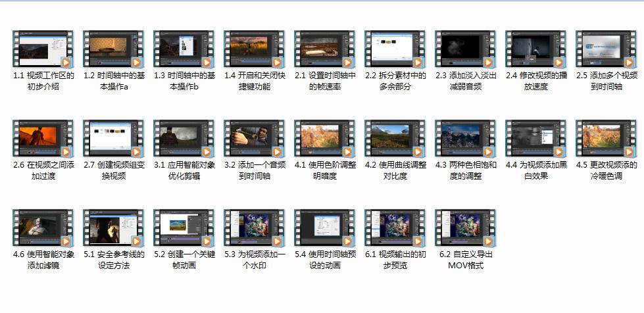Image resolution: width=644 pixels, height=313 pixels.
Task: Select the 5.1 安全参考线的设定方法 video
Action: [x=114, y=229]
